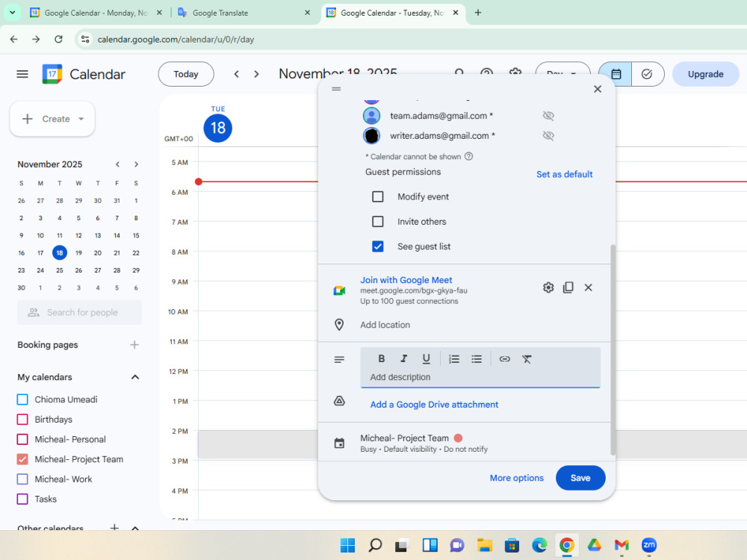Screen dimensions: 747x560
Task: Open Gmail from the taskbar
Action: pos(622,545)
